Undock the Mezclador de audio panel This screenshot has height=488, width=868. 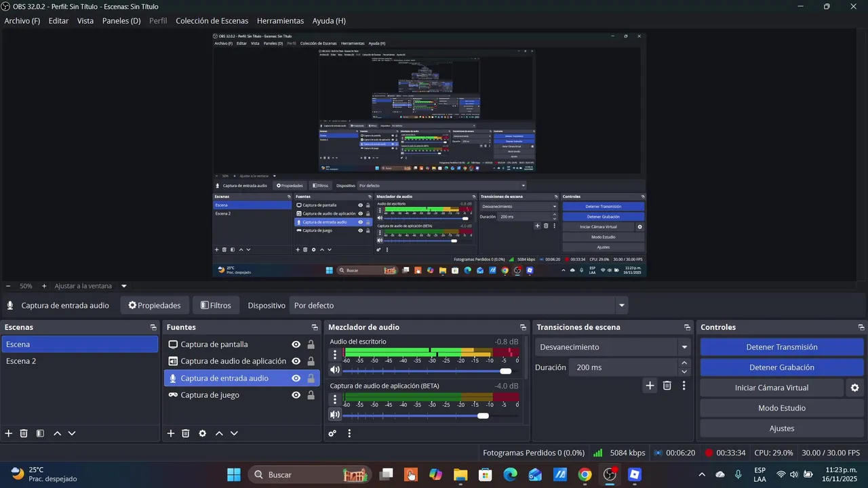(523, 327)
